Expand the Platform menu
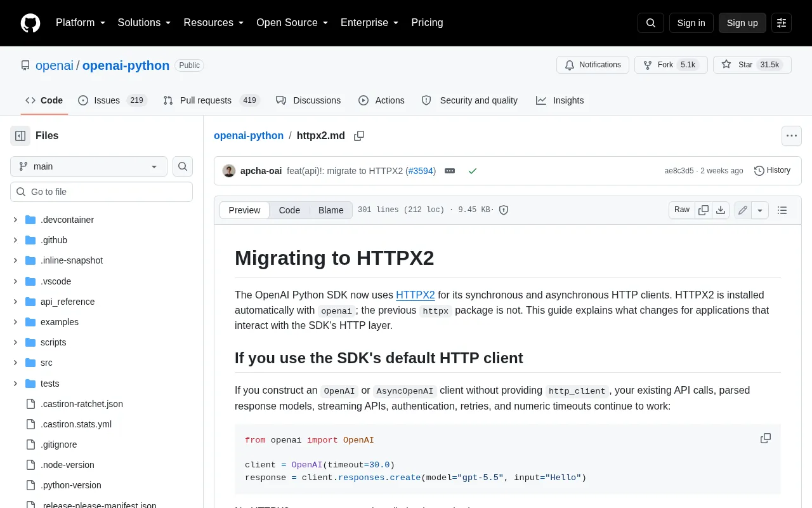This screenshot has height=508, width=812. 81,23
